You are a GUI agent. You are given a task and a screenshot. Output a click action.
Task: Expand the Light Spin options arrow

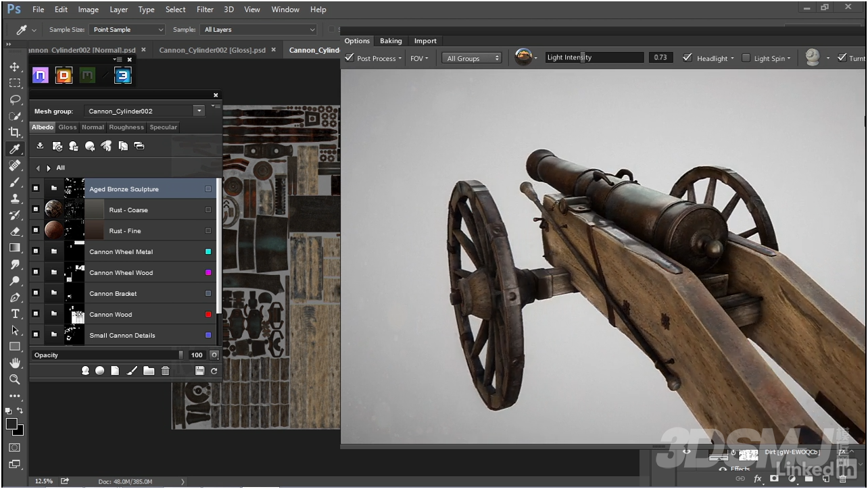(790, 59)
